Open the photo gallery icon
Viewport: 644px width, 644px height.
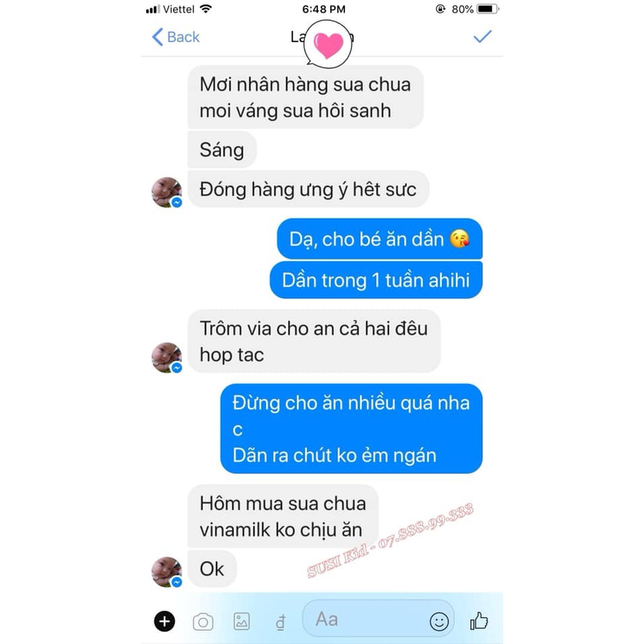(241, 621)
